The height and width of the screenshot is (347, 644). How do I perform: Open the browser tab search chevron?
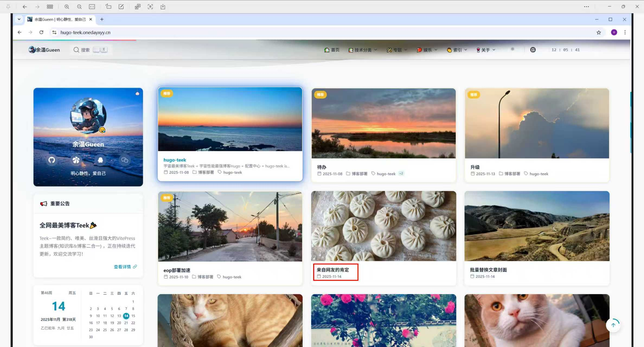point(19,19)
